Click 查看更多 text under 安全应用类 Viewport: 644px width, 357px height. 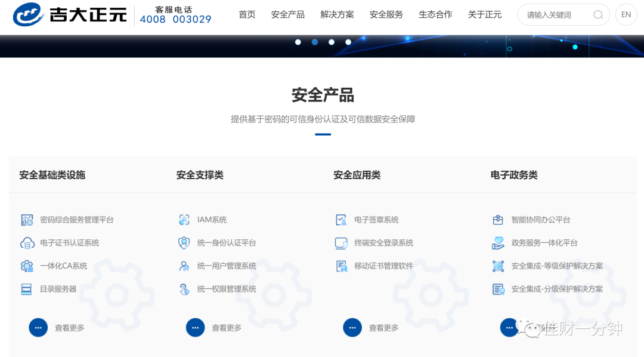click(383, 328)
